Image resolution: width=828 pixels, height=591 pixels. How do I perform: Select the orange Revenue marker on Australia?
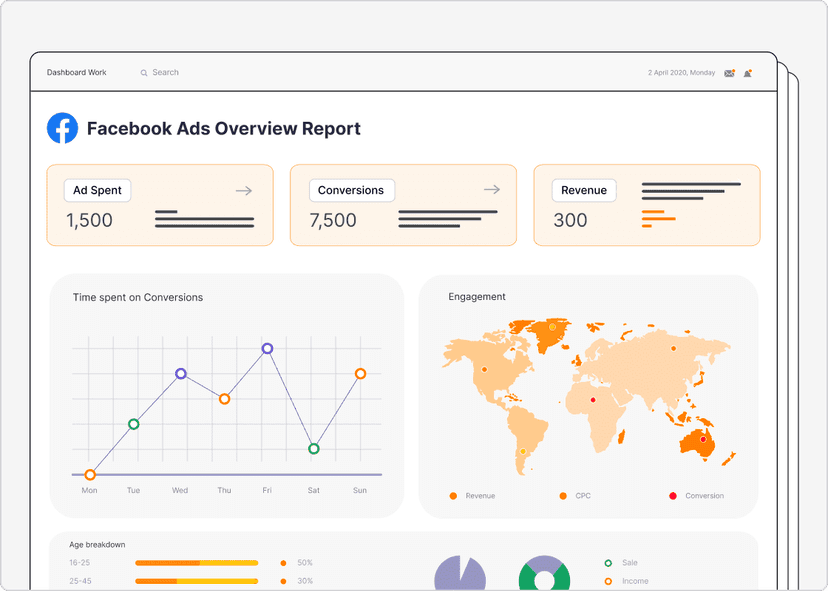[703, 439]
